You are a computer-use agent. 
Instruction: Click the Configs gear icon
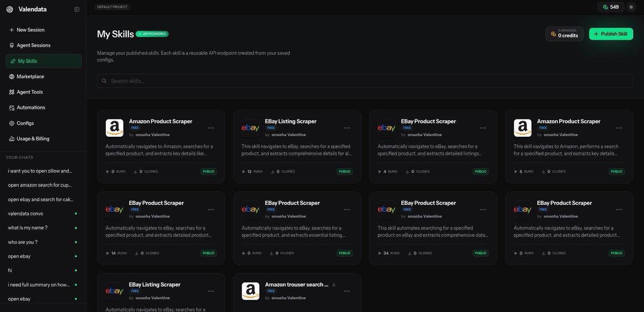pyautogui.click(x=12, y=123)
